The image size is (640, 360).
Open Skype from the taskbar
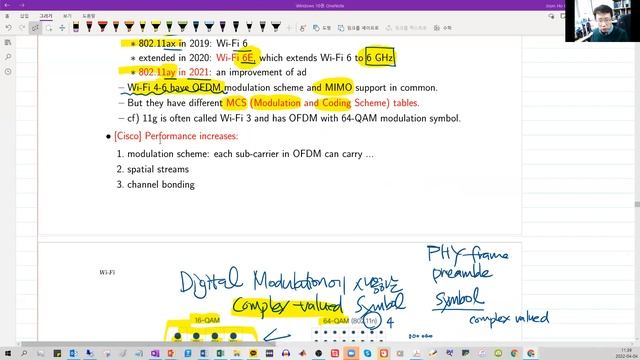(x=367, y=353)
